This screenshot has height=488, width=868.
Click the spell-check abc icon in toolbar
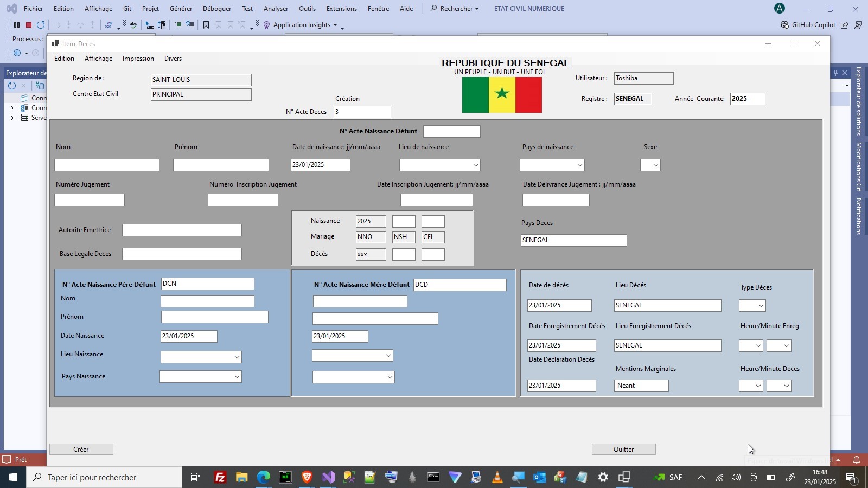133,25
